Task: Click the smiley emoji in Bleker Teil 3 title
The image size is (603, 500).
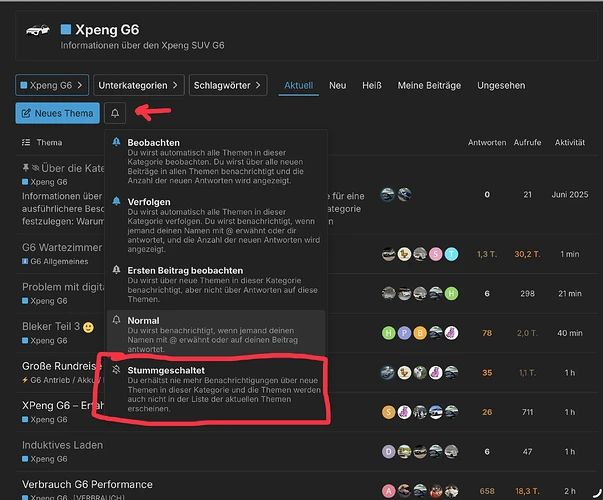Action: pyautogui.click(x=88, y=327)
